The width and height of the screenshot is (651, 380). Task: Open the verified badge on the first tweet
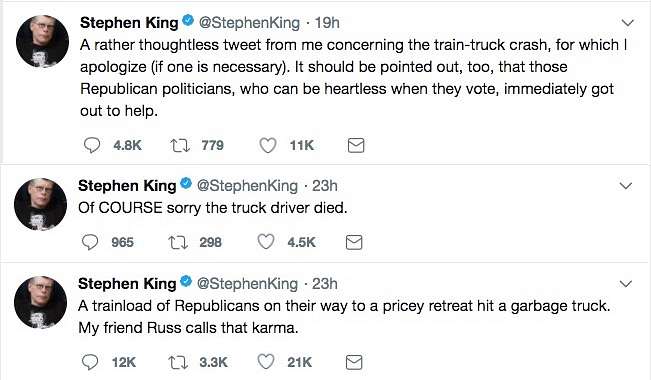tap(188, 20)
